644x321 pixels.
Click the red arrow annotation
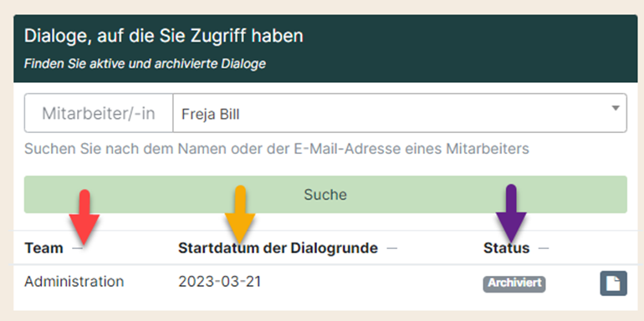(84, 217)
